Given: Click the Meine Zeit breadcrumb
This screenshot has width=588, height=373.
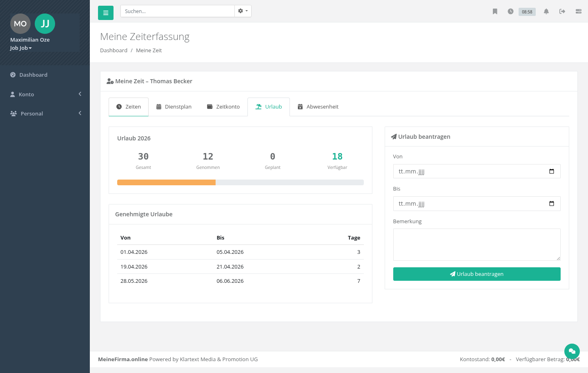Looking at the screenshot, I should click(149, 50).
